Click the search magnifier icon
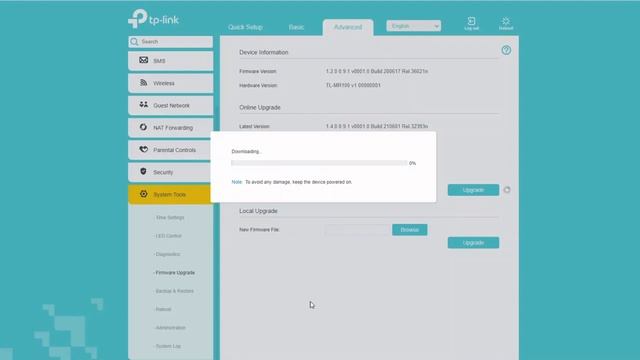The image size is (640, 360). [134, 42]
